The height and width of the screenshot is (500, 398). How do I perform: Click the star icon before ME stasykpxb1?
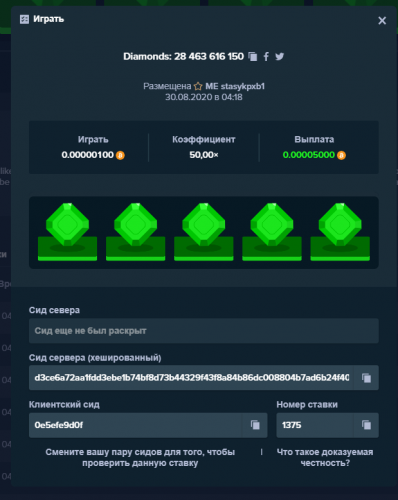(x=198, y=86)
